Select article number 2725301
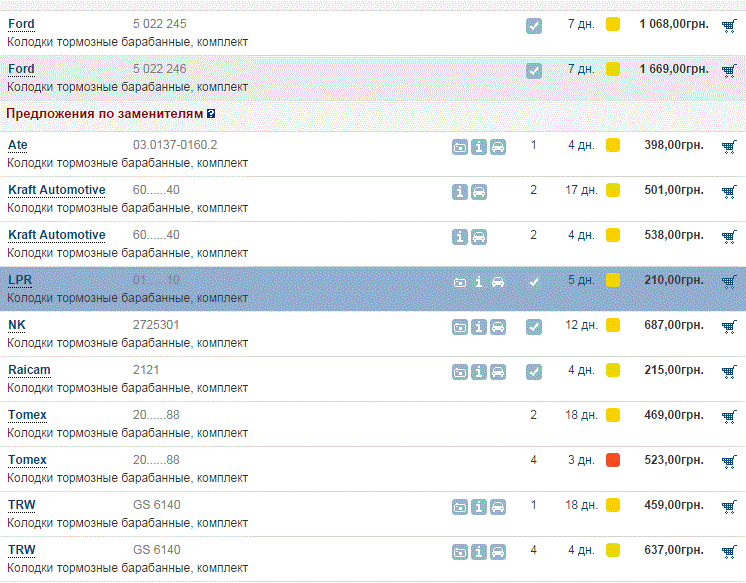The height and width of the screenshot is (583, 746). [156, 325]
